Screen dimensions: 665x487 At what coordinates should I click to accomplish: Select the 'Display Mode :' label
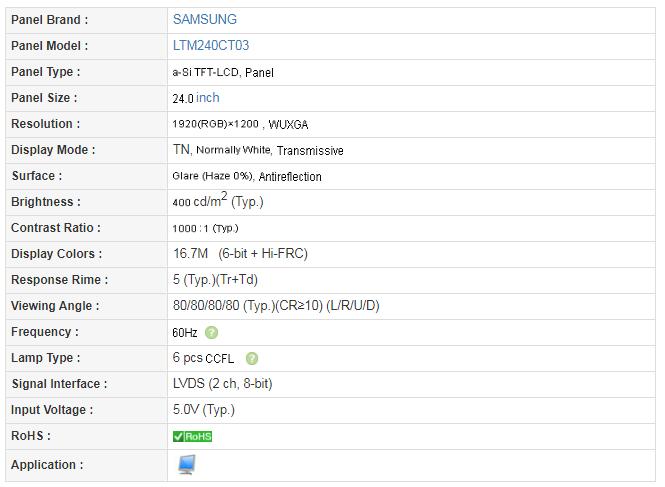click(x=53, y=150)
